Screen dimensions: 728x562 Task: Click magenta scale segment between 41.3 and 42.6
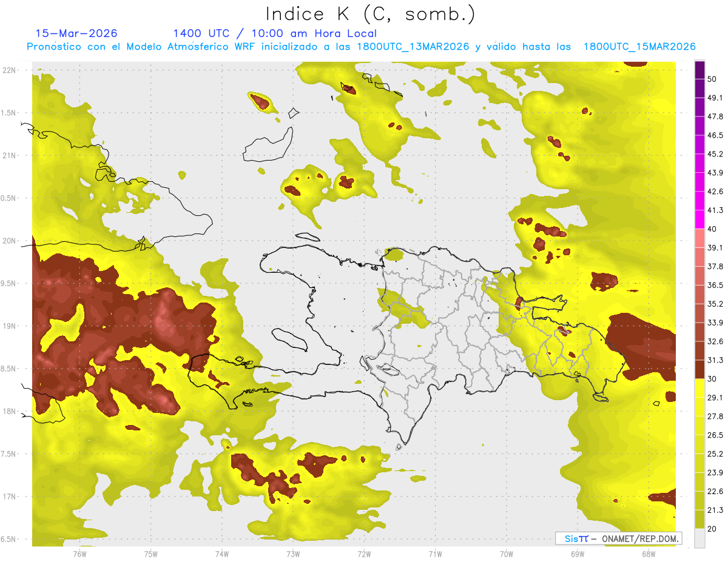pyautogui.click(x=699, y=201)
